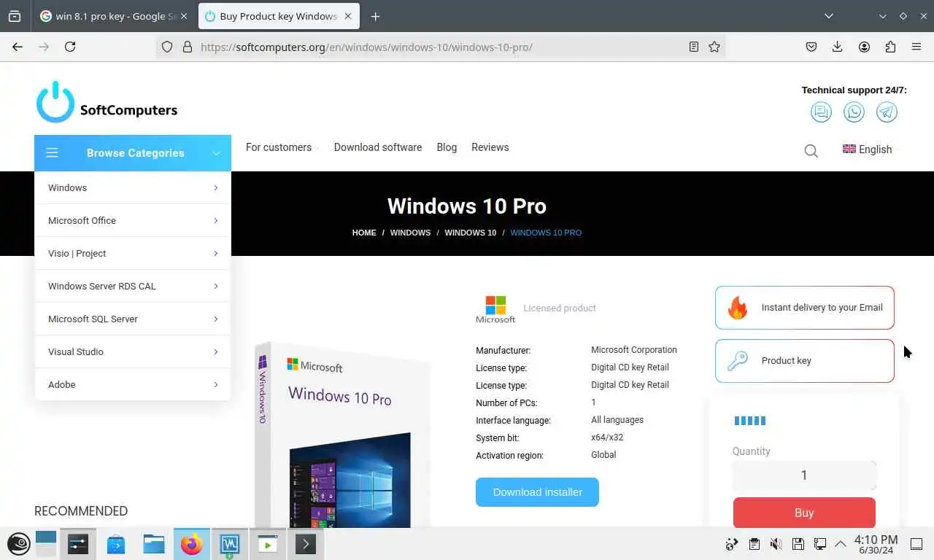
Task: Bookmark this page with star icon
Action: pyautogui.click(x=714, y=47)
